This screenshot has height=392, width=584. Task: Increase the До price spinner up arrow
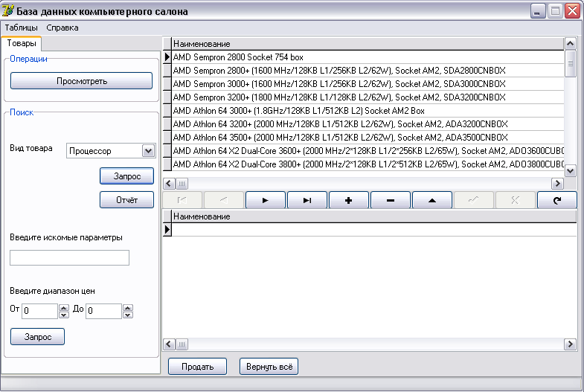tap(128, 308)
